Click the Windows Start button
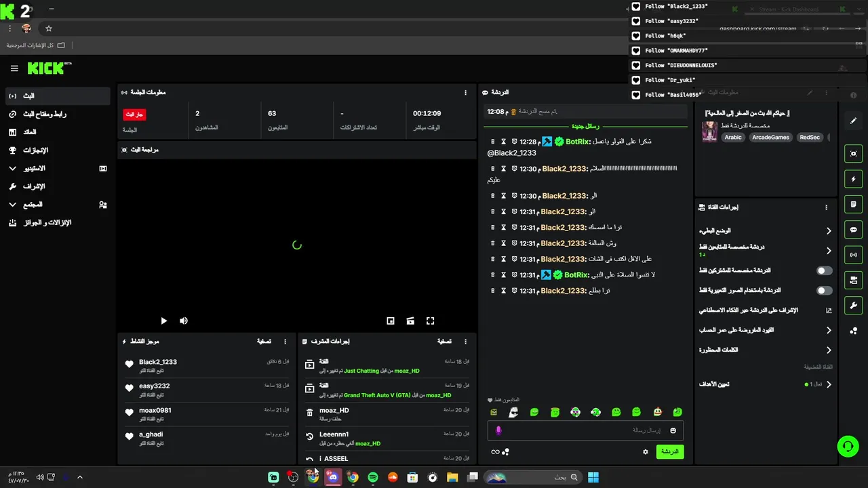868x488 pixels. pos(593,477)
